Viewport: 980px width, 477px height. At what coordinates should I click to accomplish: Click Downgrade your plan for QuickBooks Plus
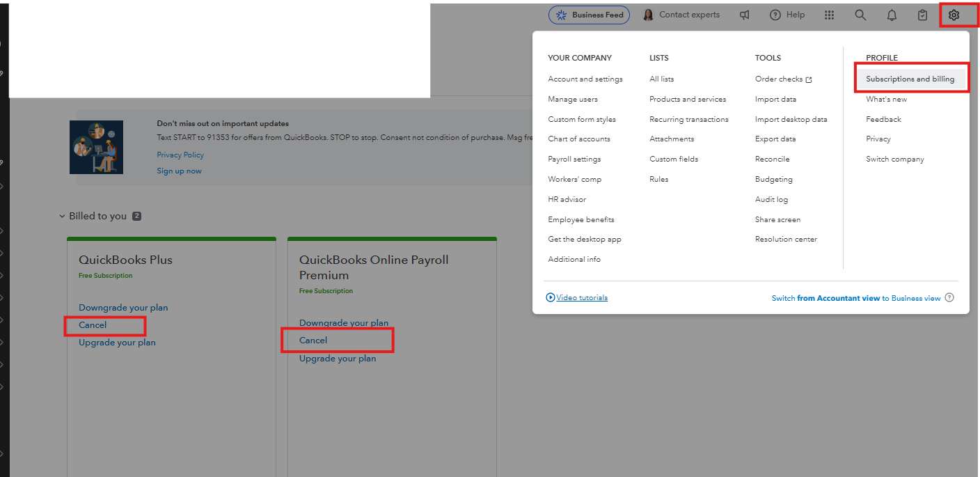point(123,307)
